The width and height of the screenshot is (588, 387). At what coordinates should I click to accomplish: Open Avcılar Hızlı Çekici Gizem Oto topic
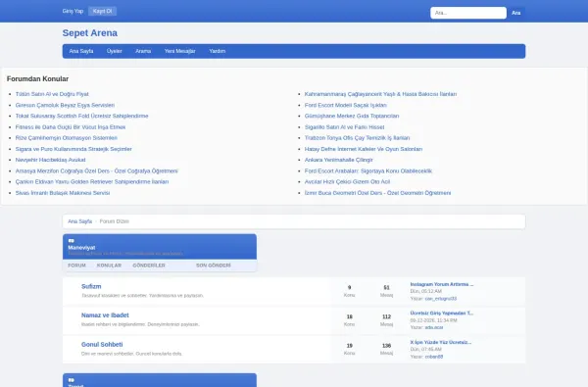pos(347,182)
